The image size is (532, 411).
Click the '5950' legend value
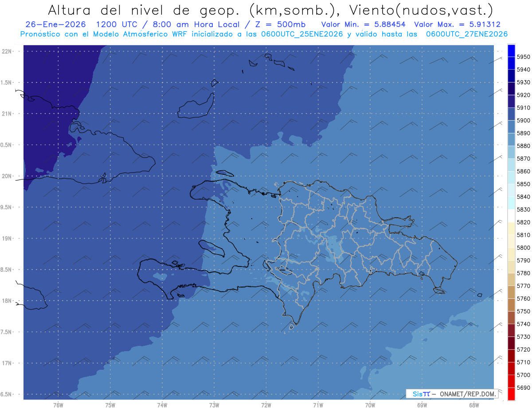click(x=524, y=57)
